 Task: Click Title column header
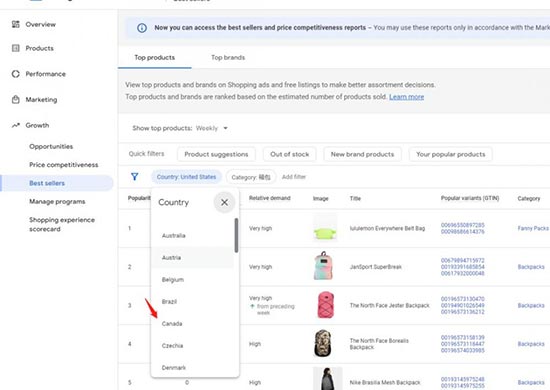pyautogui.click(x=355, y=199)
